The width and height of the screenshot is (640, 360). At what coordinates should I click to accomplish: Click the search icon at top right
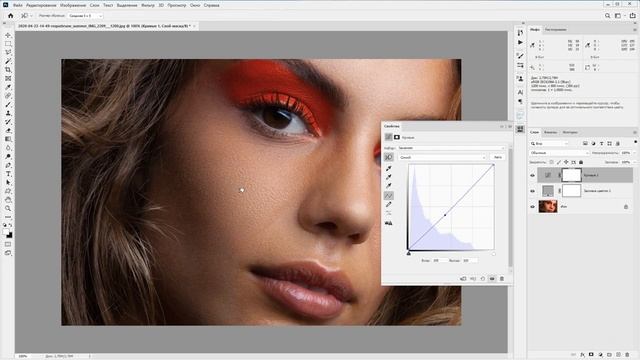[x=607, y=16]
